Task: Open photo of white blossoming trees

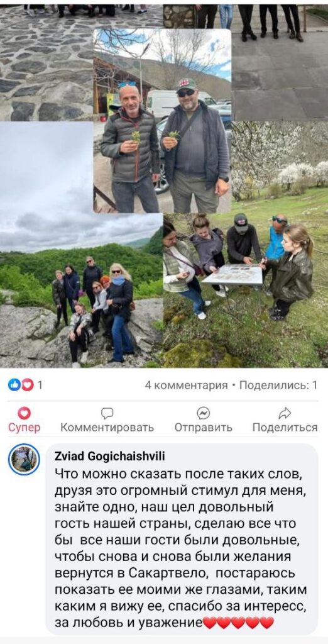Action: 280,167
